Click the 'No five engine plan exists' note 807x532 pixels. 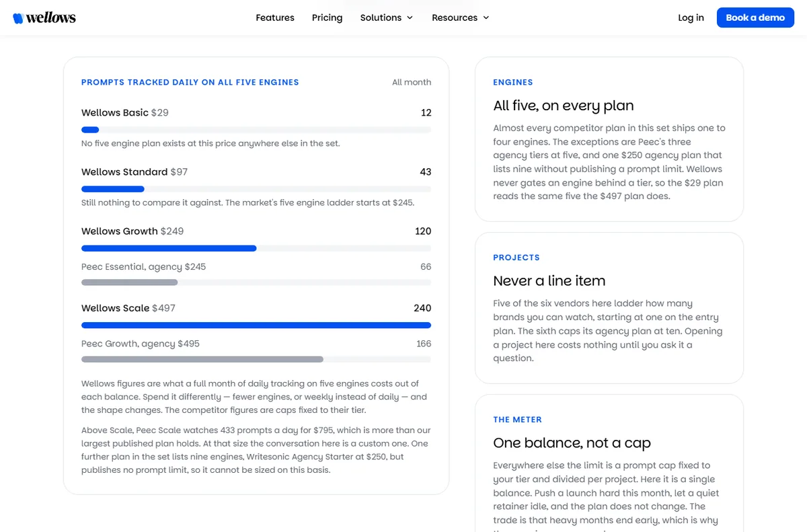point(210,143)
